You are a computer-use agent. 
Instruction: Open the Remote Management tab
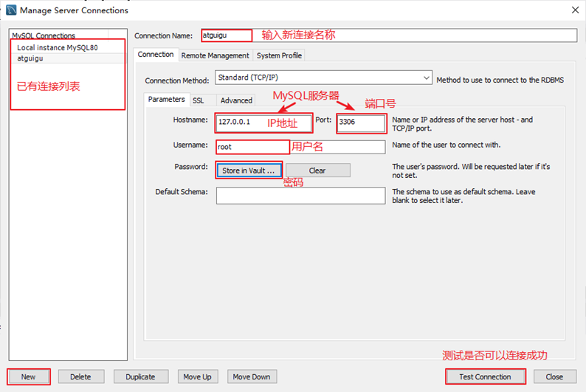click(215, 55)
